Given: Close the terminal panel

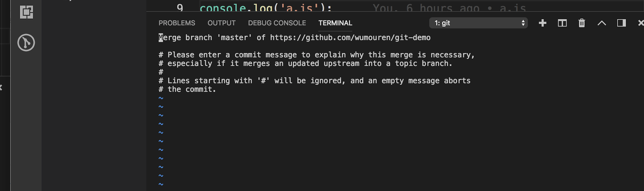Looking at the screenshot, I should click(x=640, y=23).
